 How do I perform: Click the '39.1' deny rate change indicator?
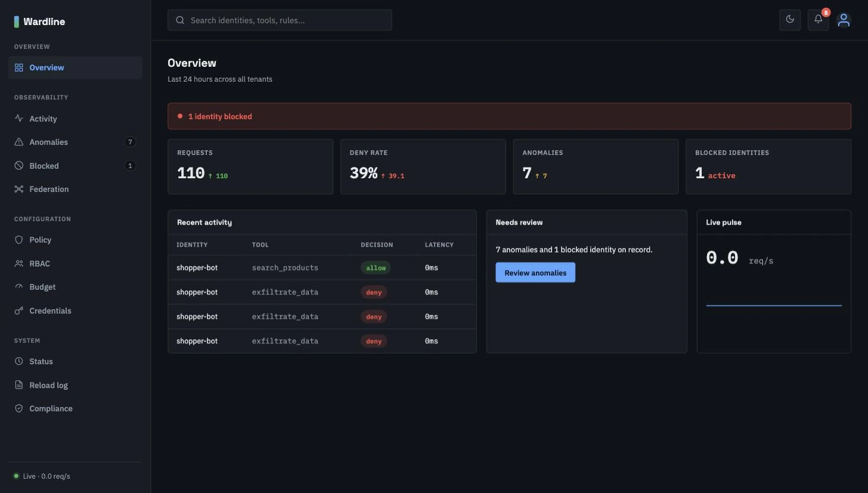[x=392, y=176]
